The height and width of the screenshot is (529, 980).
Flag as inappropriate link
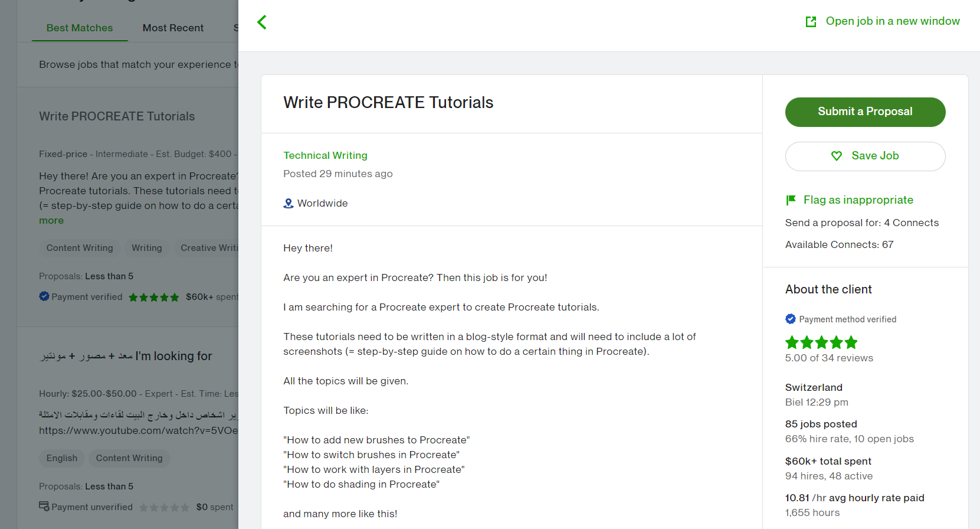[x=858, y=200]
